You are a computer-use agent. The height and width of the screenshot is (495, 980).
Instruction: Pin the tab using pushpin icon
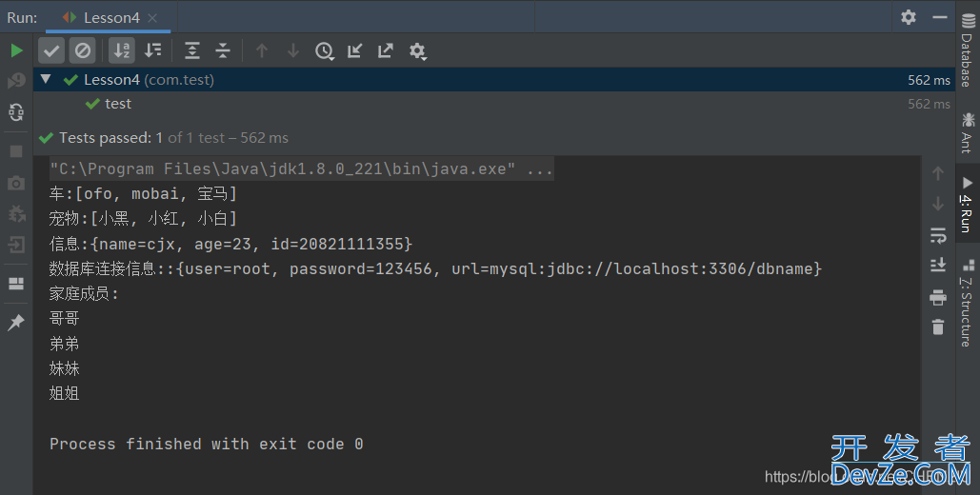click(16, 324)
